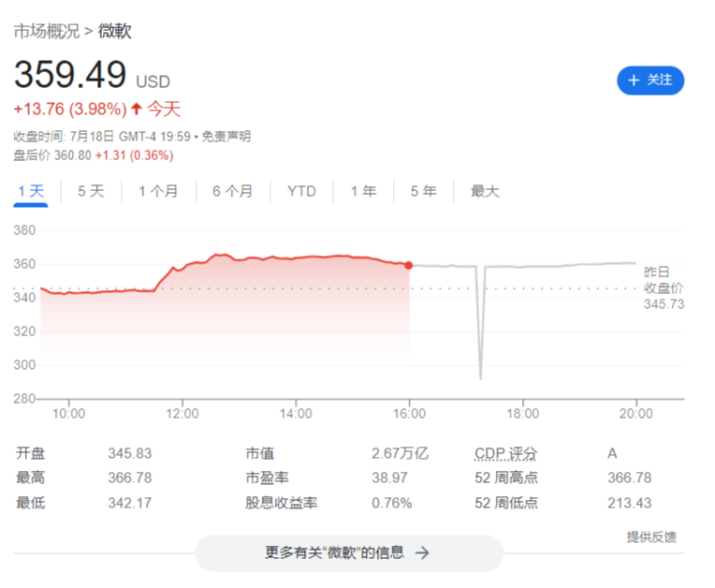Viewport: 715px width, 588px height.
Task: Click the 微軟 breadcrumb title
Action: click(x=115, y=31)
